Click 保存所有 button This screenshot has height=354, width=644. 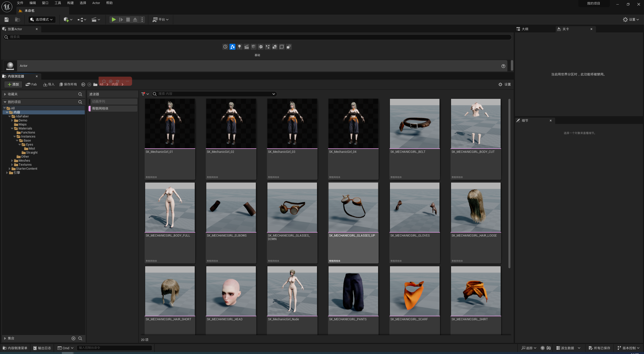coord(68,84)
